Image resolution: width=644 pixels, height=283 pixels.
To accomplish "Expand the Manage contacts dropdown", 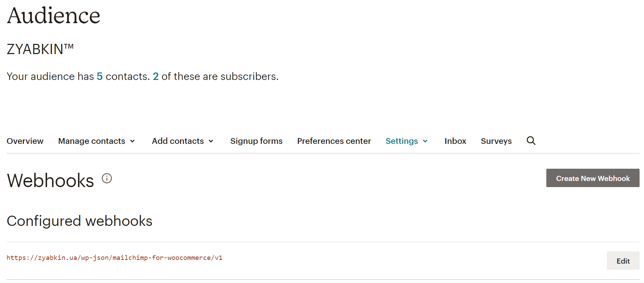I will (96, 140).
